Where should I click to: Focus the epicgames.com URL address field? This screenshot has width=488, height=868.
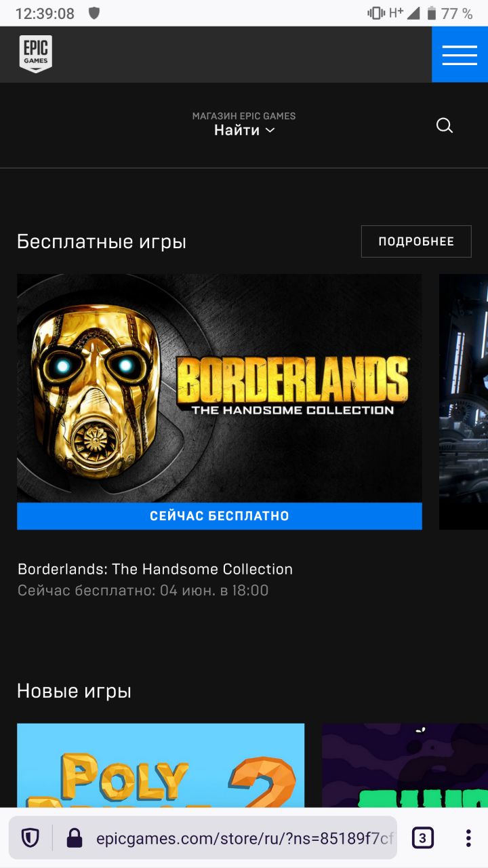click(245, 839)
